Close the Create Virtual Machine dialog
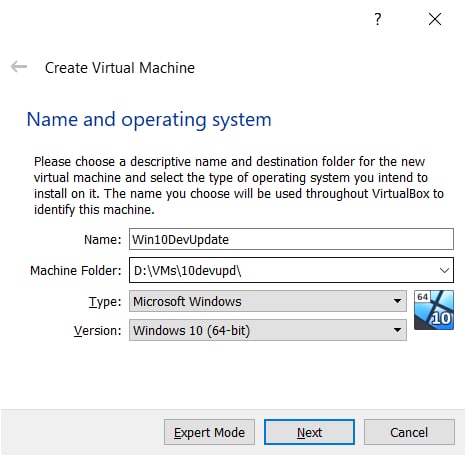466x456 pixels. [435, 19]
